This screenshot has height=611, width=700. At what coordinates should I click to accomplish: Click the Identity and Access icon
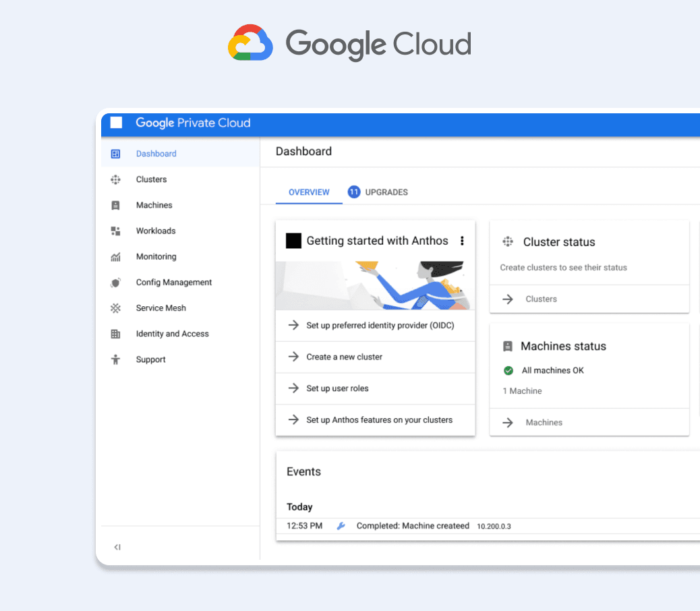coord(115,334)
